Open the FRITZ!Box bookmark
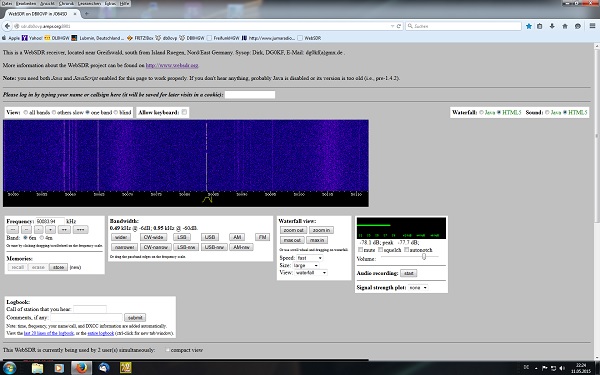The height and width of the screenshot is (375, 600). [x=141, y=38]
